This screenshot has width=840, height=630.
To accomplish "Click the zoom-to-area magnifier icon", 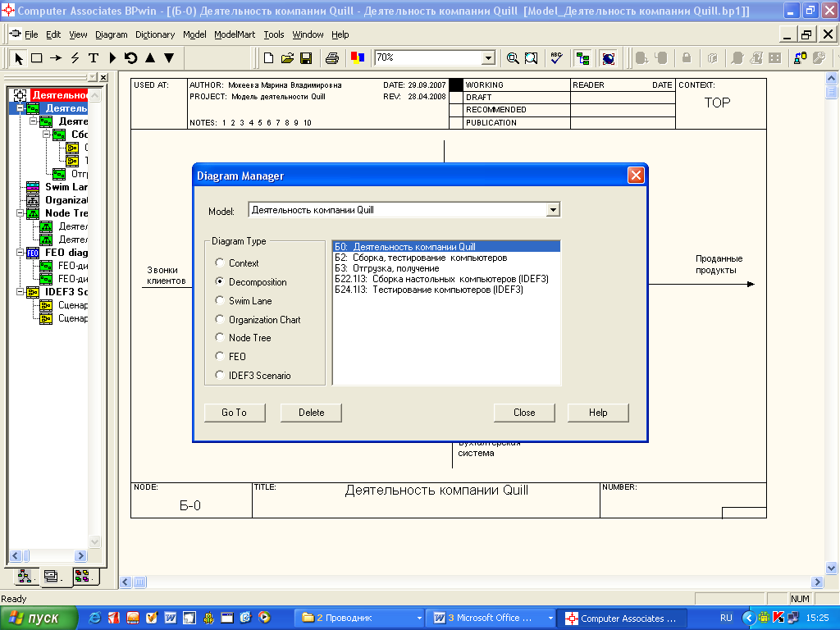I will (531, 58).
